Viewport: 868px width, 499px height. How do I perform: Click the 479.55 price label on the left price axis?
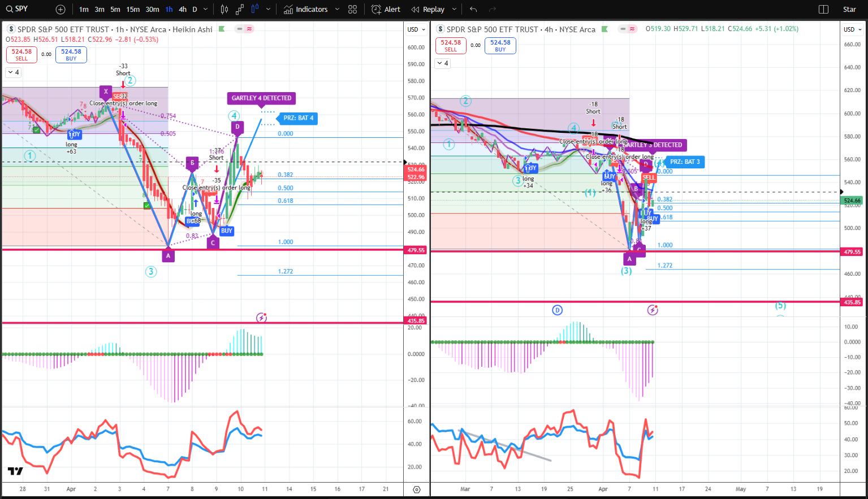(416, 250)
